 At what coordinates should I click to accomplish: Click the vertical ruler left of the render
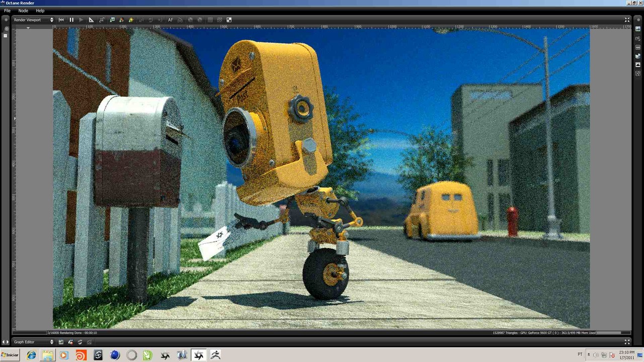pos(15,178)
